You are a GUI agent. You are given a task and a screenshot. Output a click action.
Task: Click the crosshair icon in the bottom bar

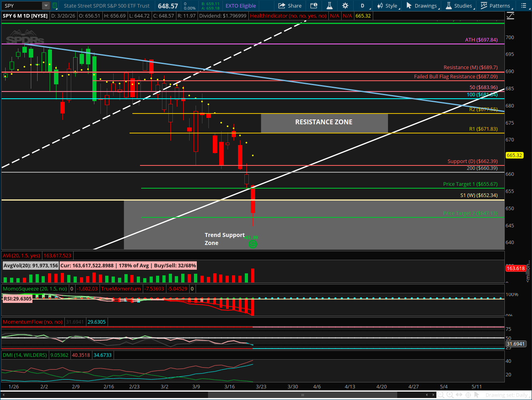(x=468, y=395)
